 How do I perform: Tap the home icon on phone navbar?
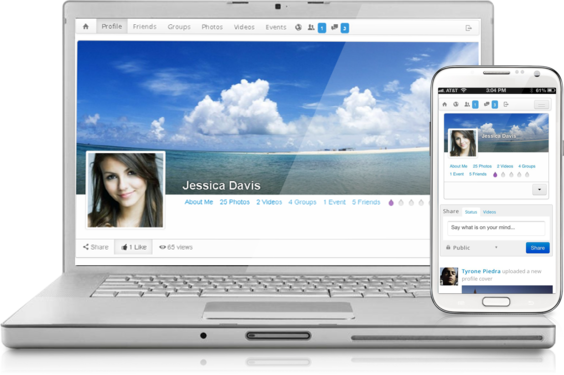coord(445,104)
